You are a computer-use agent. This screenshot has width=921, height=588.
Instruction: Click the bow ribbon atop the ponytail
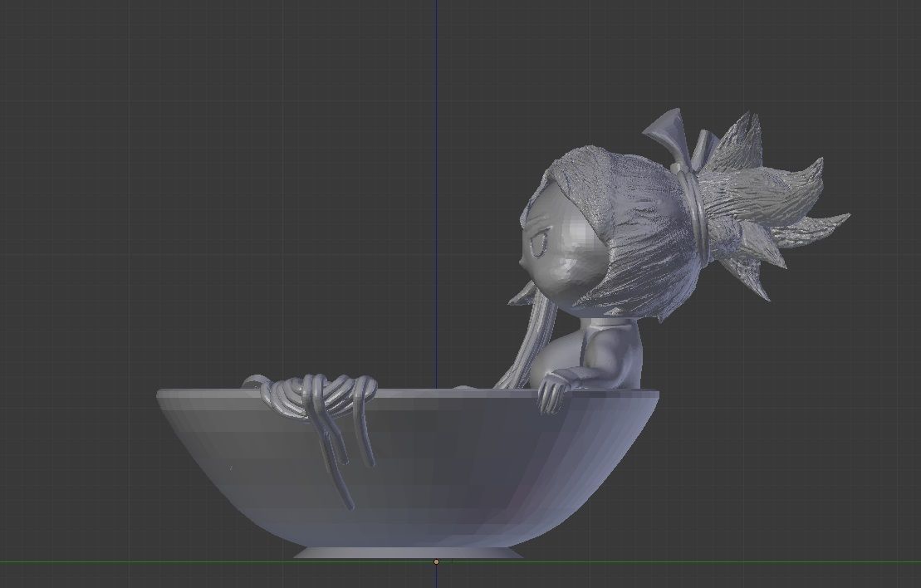click(x=679, y=138)
